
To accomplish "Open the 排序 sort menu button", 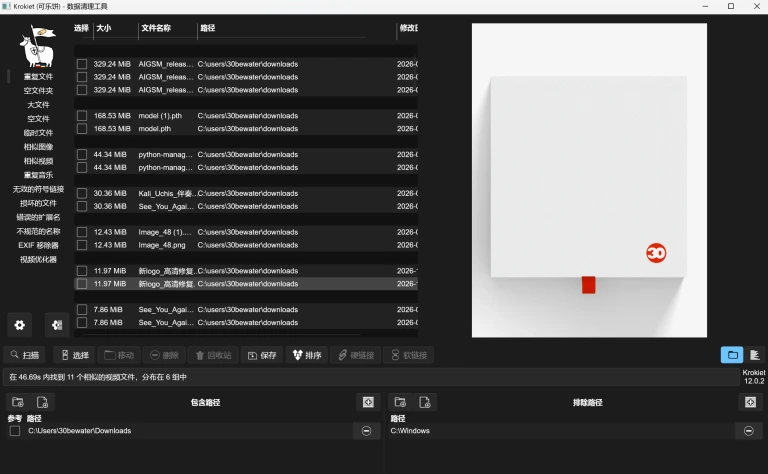I will pyautogui.click(x=307, y=355).
